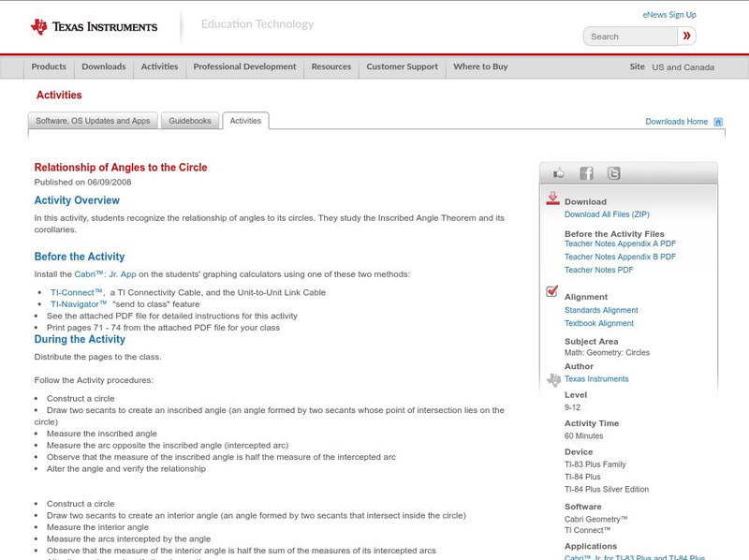This screenshot has width=749, height=560.
Task: Click the Downloads Home house icon
Action: click(718, 122)
